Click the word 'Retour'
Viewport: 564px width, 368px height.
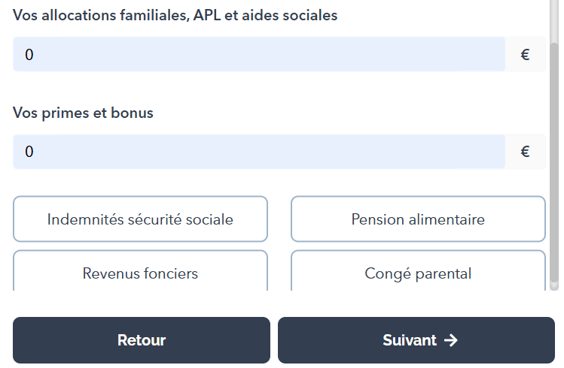(141, 340)
